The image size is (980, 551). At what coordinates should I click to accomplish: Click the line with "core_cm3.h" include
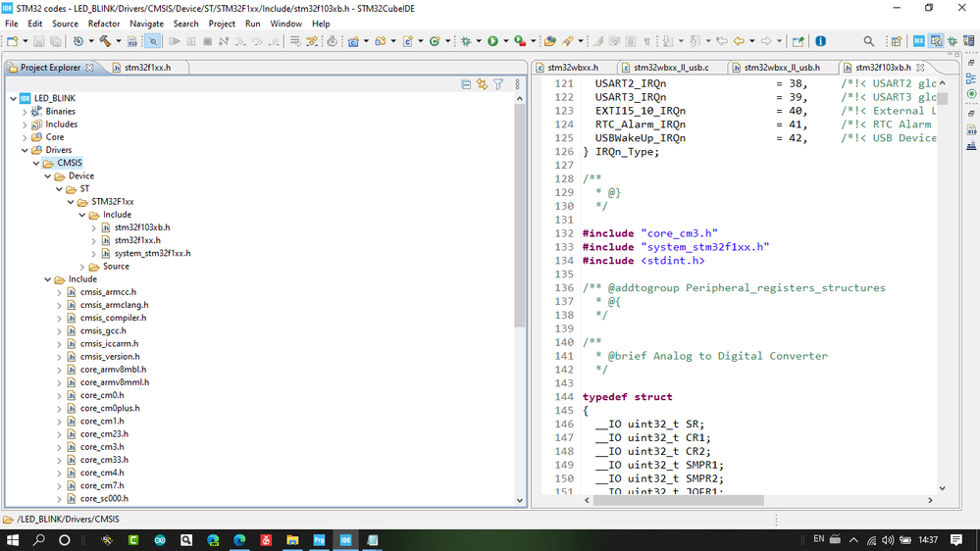(x=650, y=233)
